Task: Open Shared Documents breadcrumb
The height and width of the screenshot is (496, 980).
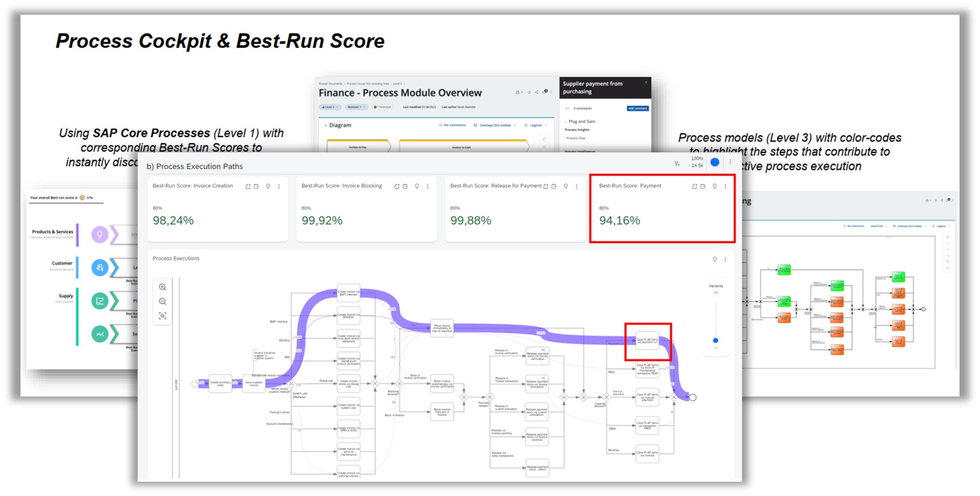Action: tap(330, 83)
